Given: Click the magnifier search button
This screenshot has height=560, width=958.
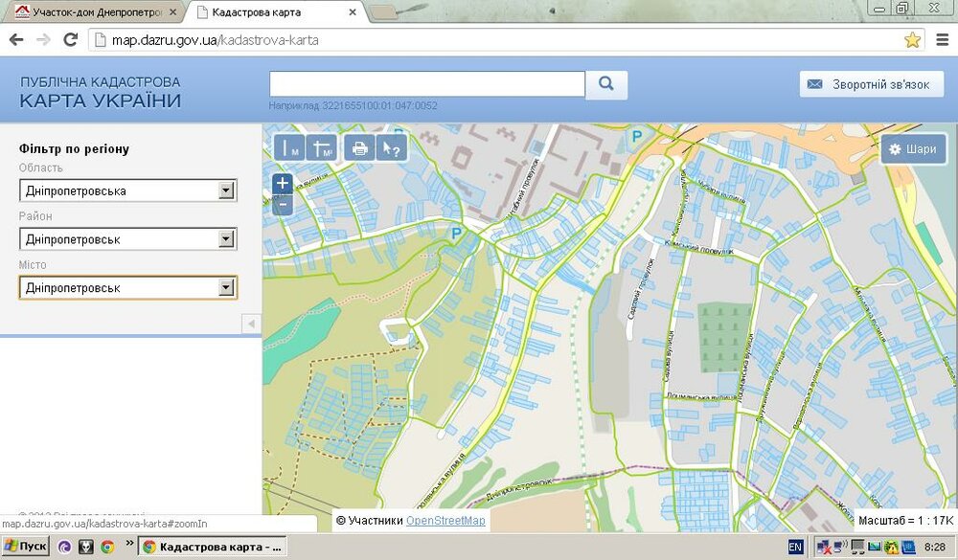Looking at the screenshot, I should pyautogui.click(x=606, y=84).
